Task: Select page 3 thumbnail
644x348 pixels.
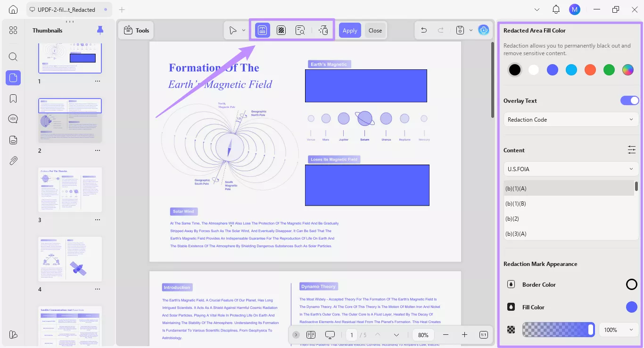Action: pos(70,190)
